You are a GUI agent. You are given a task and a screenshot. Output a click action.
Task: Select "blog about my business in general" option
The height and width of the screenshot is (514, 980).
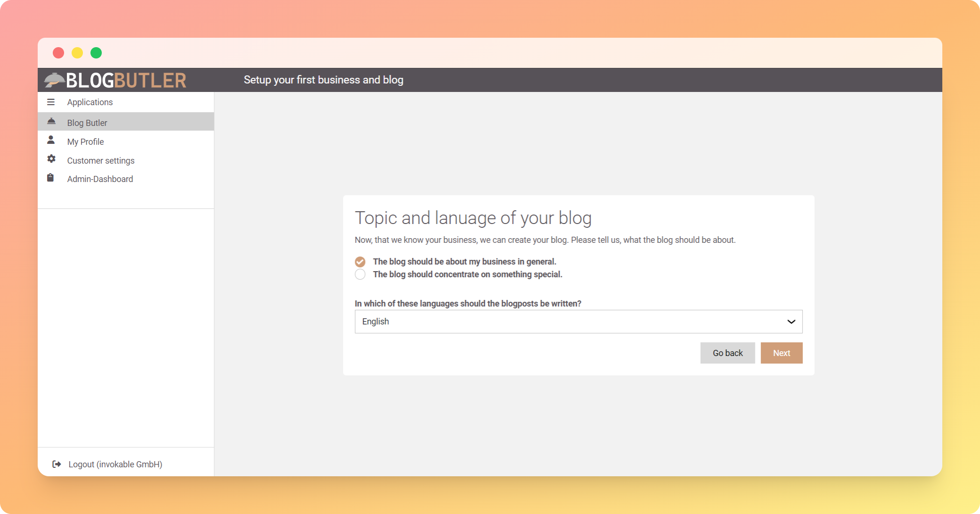click(x=360, y=262)
